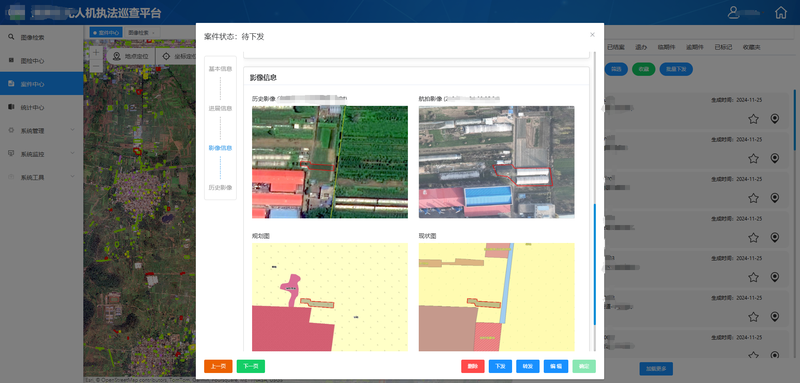Click the 下发 button
This screenshot has width=800, height=383.
501,366
